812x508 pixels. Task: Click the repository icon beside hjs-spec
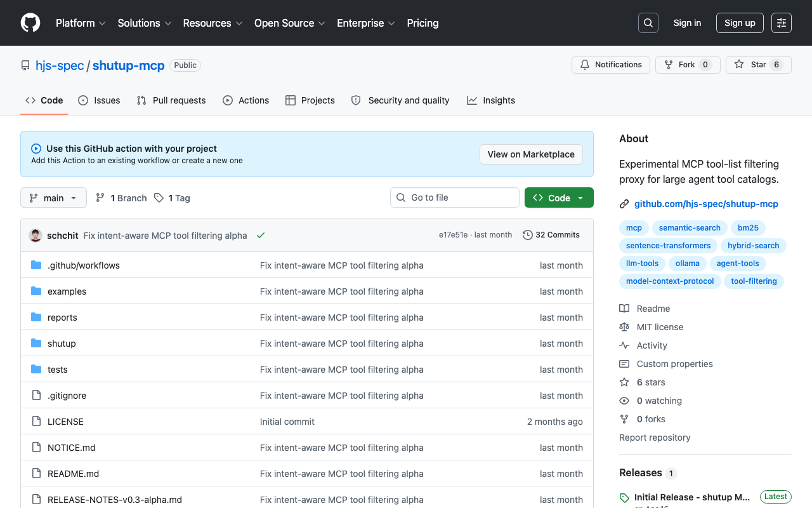pyautogui.click(x=25, y=65)
